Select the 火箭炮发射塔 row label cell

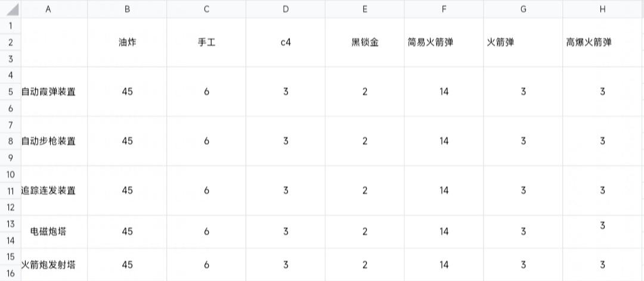tap(48, 264)
